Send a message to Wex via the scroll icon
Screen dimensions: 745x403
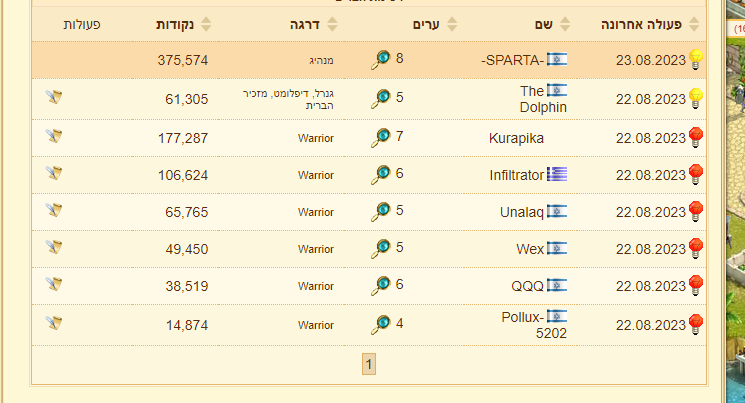pyautogui.click(x=54, y=247)
